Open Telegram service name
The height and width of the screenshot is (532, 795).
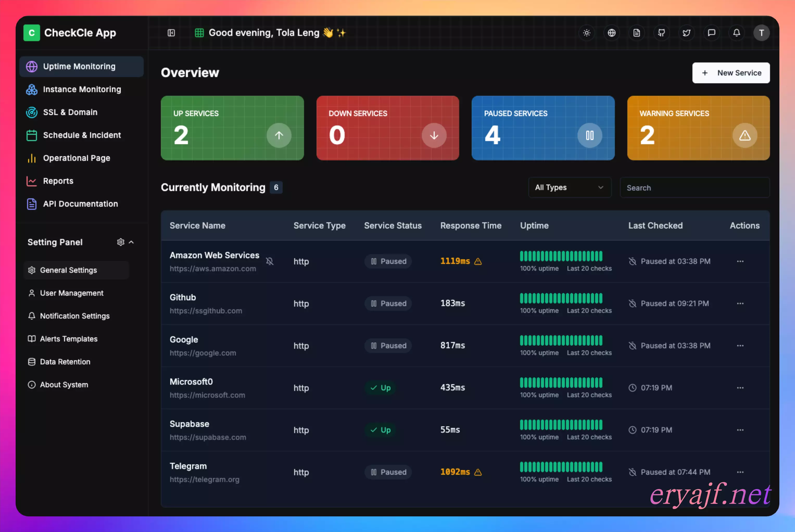point(188,466)
